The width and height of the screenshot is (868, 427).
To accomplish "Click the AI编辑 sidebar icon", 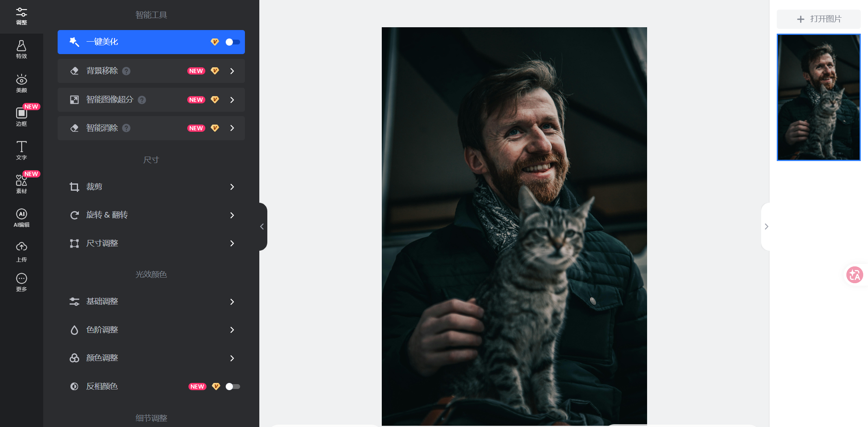I will (x=22, y=218).
